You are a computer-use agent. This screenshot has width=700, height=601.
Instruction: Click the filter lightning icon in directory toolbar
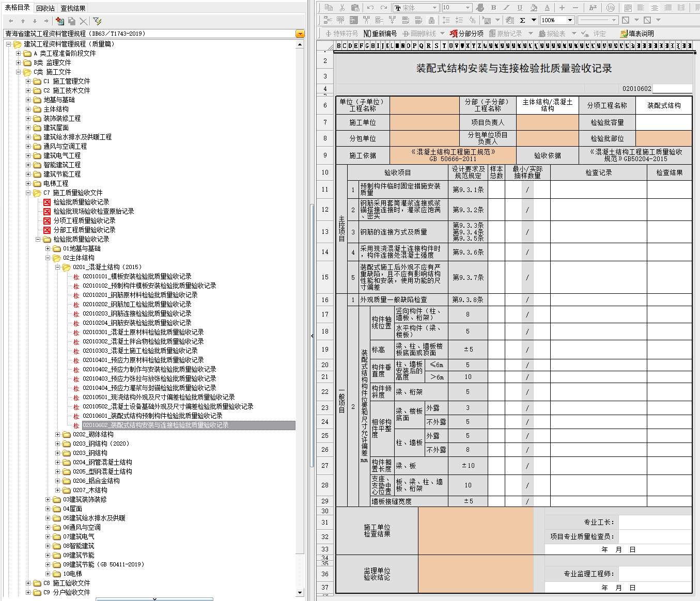pyautogui.click(x=97, y=21)
